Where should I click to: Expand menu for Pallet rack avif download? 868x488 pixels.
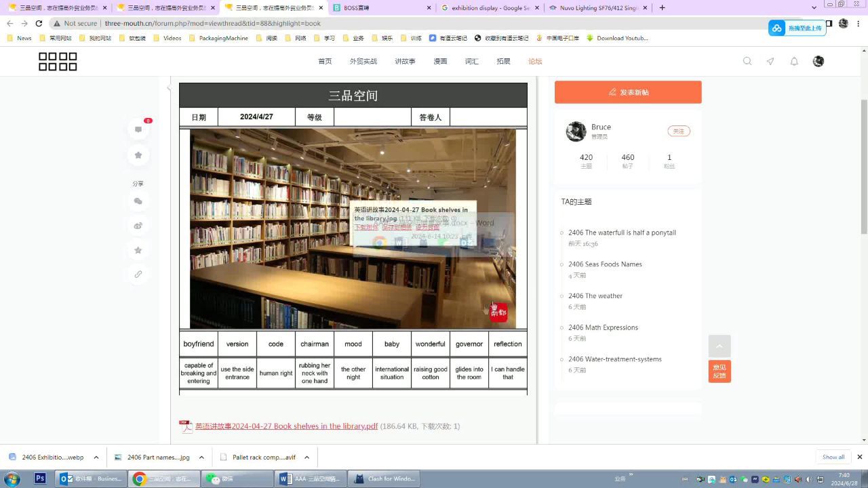pyautogui.click(x=307, y=457)
